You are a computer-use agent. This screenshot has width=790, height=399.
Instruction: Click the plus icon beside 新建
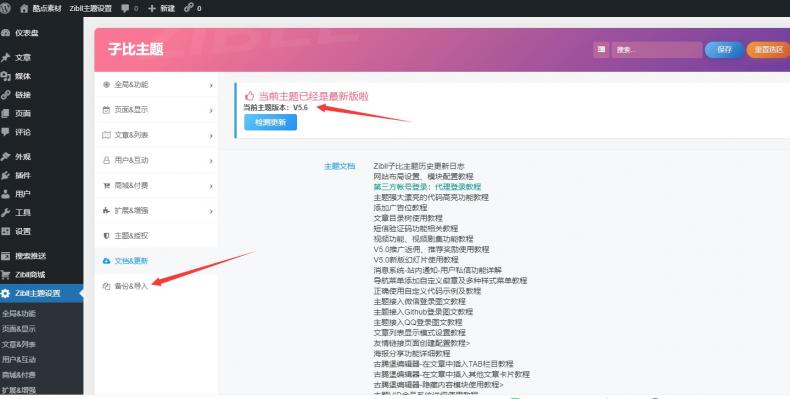(152, 9)
